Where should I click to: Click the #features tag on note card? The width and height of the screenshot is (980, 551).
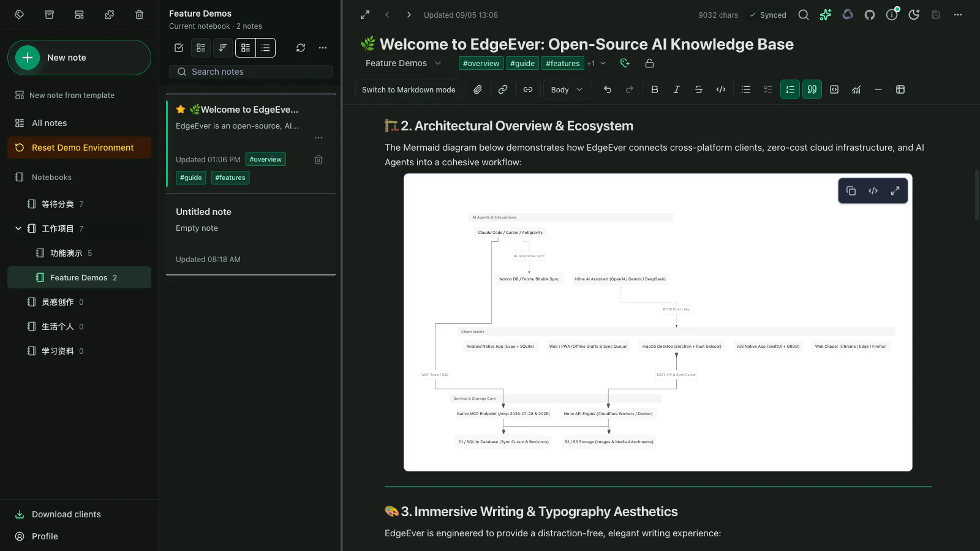[x=230, y=178]
